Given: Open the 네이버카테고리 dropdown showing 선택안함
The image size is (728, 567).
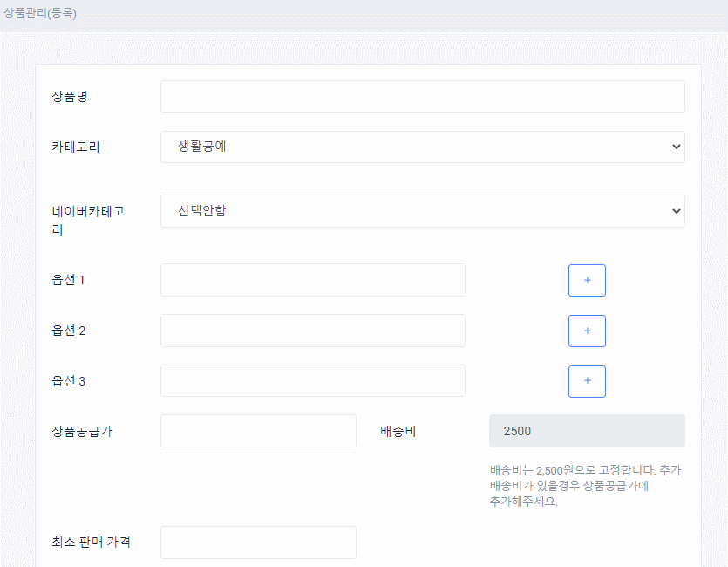Looking at the screenshot, I should pos(423,211).
